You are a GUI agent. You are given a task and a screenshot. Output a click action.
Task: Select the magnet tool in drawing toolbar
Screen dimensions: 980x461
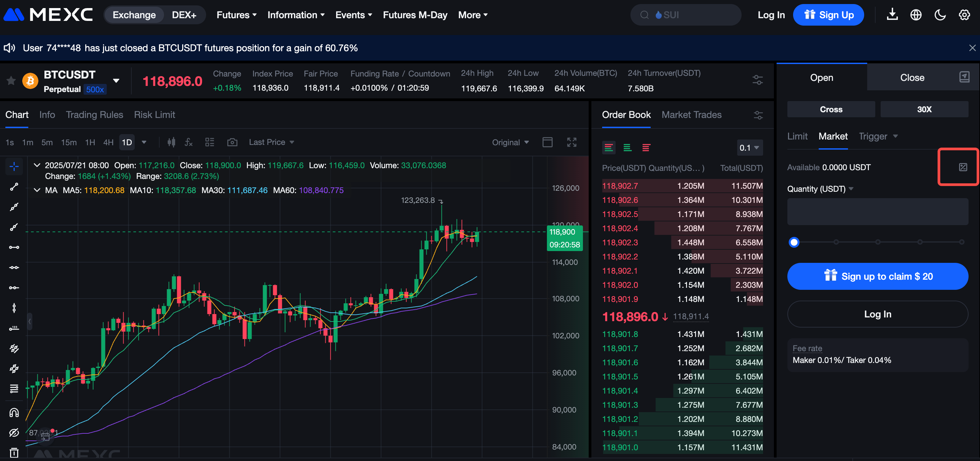(14, 413)
